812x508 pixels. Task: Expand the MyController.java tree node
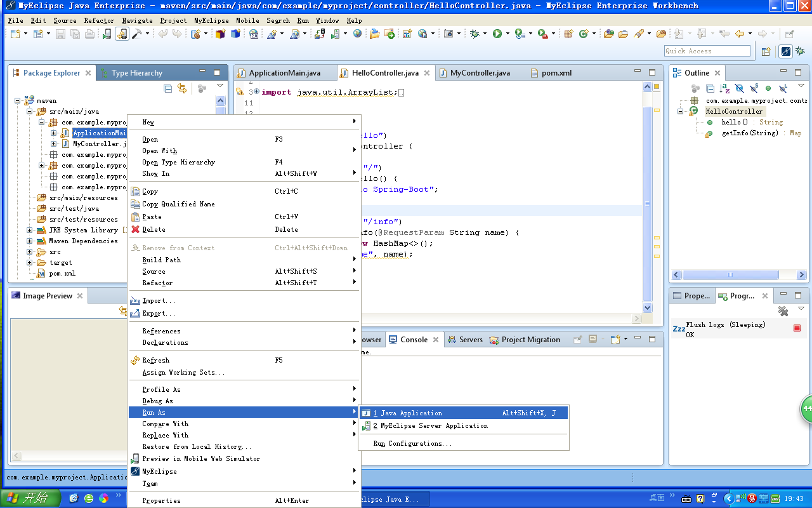click(x=54, y=144)
